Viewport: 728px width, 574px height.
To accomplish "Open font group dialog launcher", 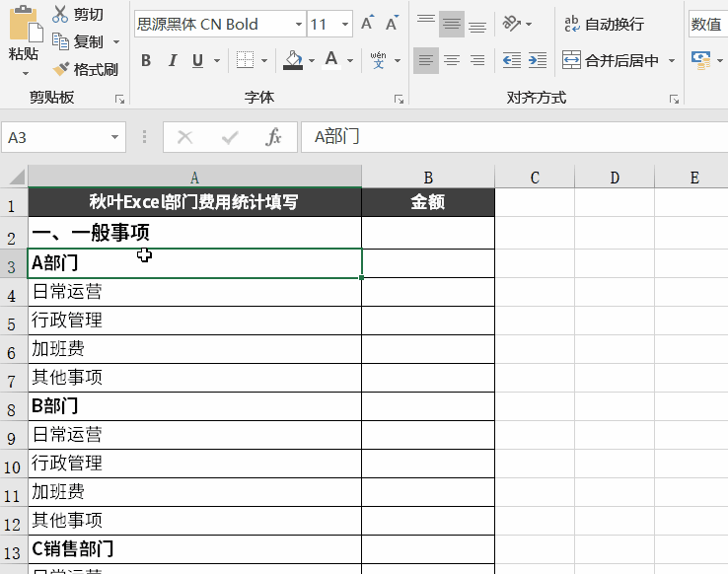I will [399, 100].
